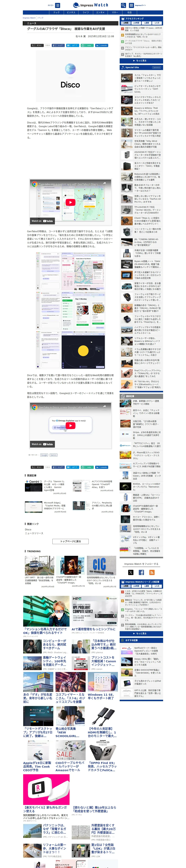
Task: Open the Impress sites grid icon
Action: [x=131, y=5]
